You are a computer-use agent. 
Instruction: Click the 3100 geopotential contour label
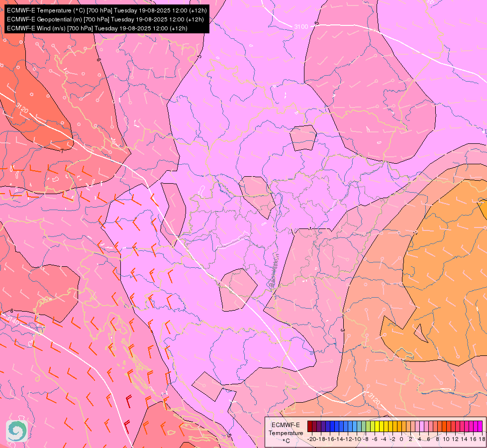point(301,27)
